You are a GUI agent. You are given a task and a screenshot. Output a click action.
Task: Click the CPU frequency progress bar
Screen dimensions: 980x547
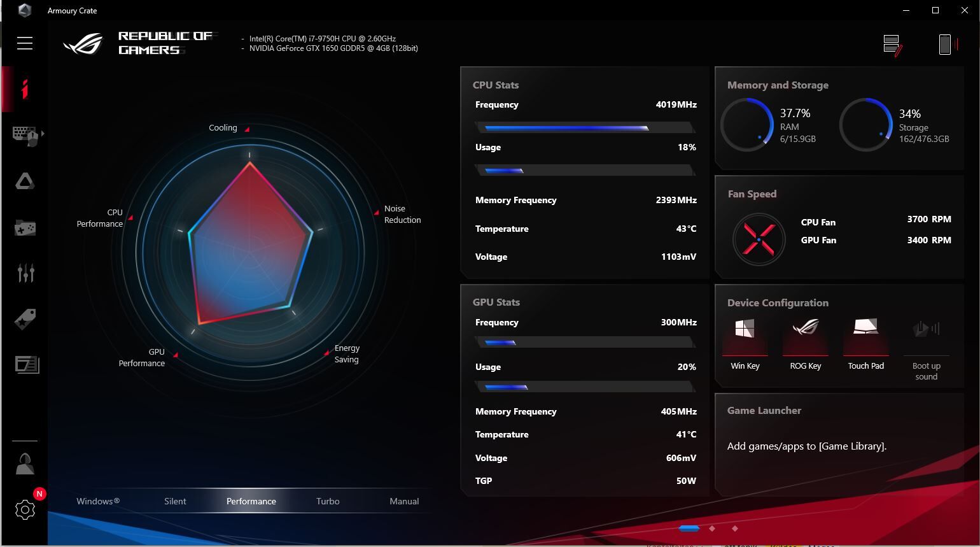click(x=585, y=128)
